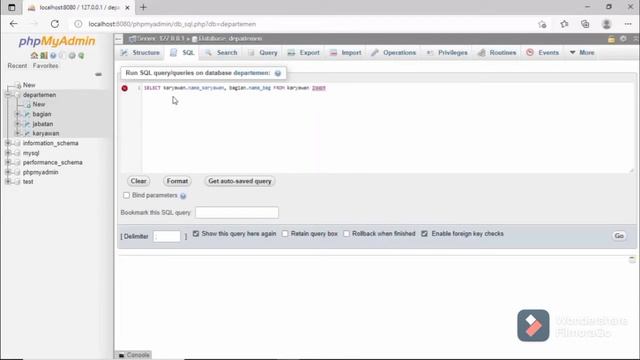Click the jabatan table icon in tree
Image resolution: width=640 pixels, height=360 pixels.
(27, 124)
